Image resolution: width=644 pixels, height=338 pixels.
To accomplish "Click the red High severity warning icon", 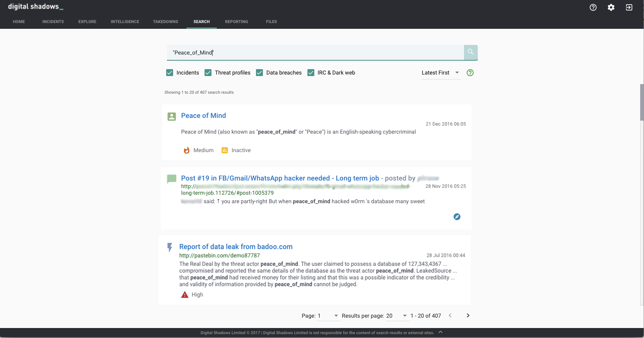I will 185,295.
